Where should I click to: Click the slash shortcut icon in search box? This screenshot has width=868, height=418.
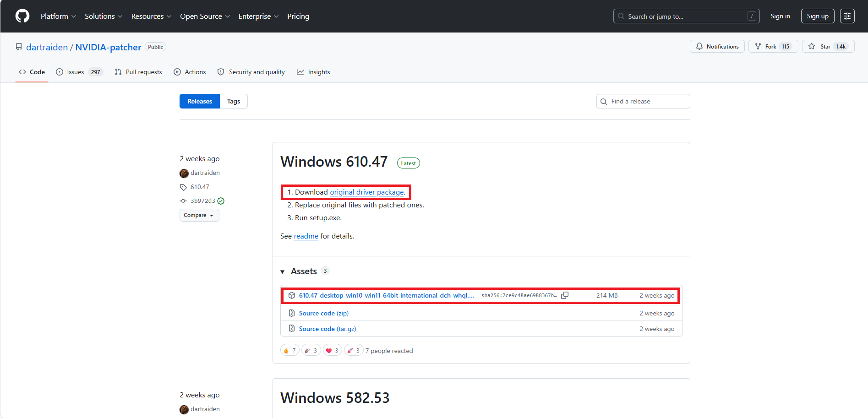click(x=752, y=16)
